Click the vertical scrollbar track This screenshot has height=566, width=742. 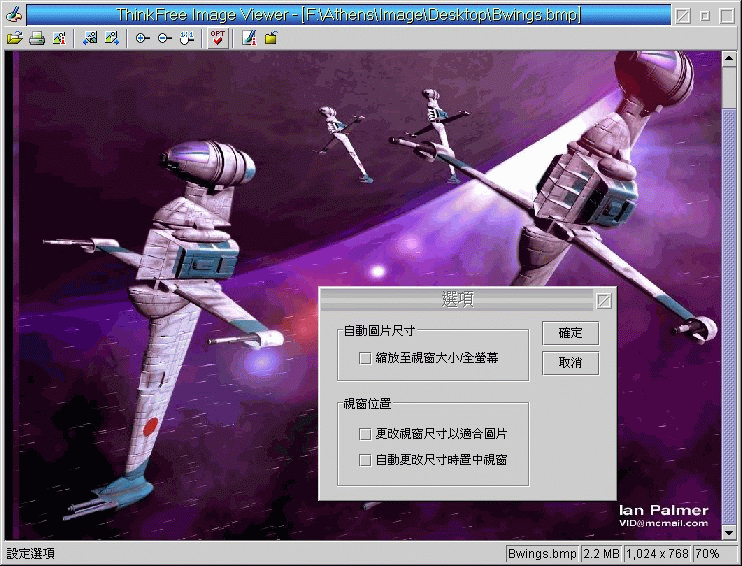tap(729, 317)
